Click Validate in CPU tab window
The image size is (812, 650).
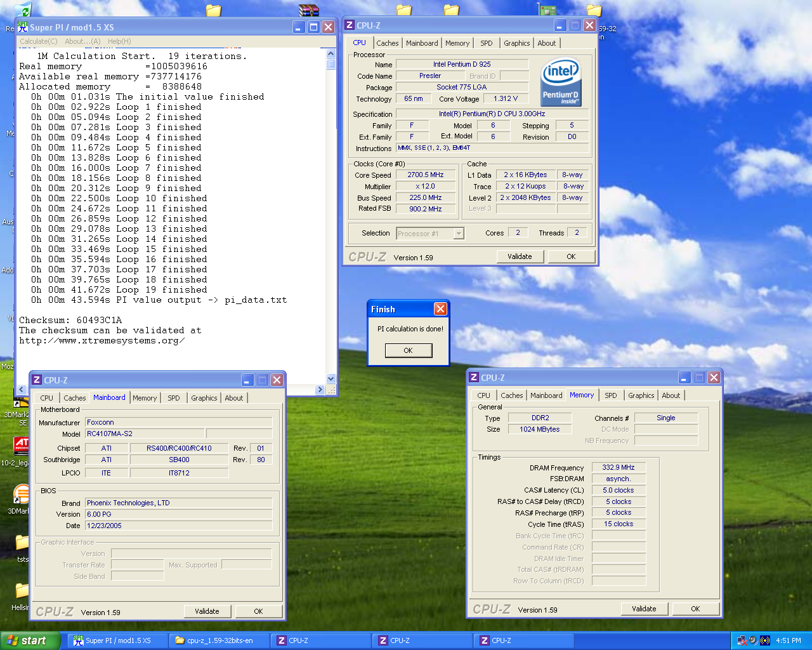(x=520, y=256)
